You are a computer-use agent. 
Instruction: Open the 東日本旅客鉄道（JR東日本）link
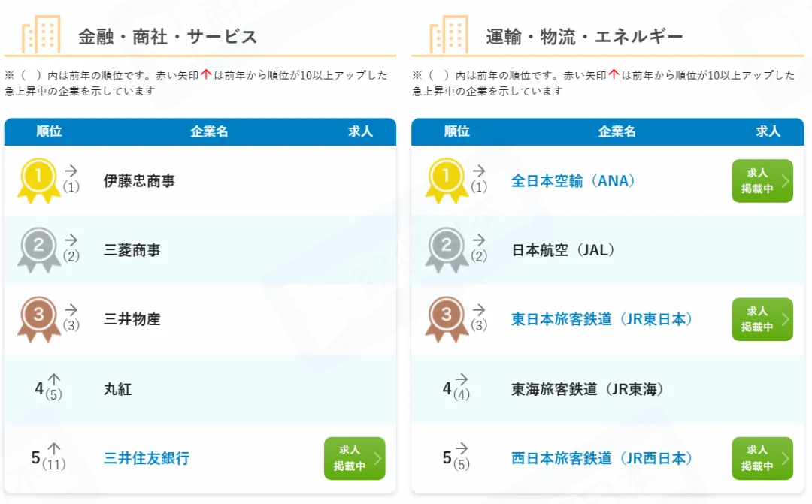602,319
